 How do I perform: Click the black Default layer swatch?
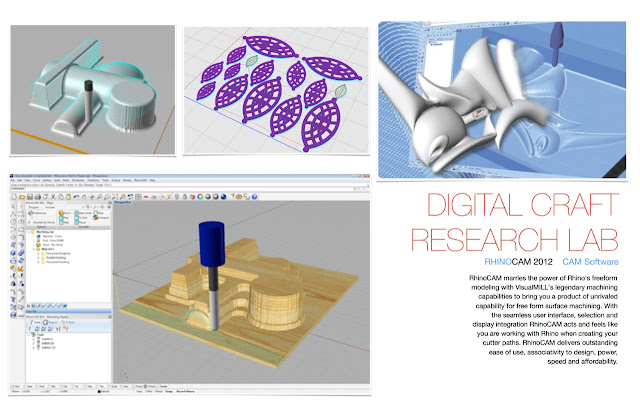[99, 392]
